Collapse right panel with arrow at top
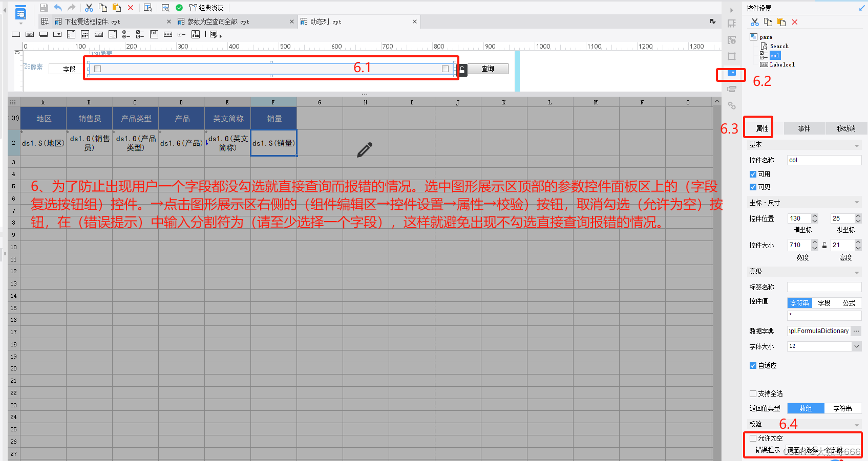Screen dimensions: 868x461 point(731,10)
